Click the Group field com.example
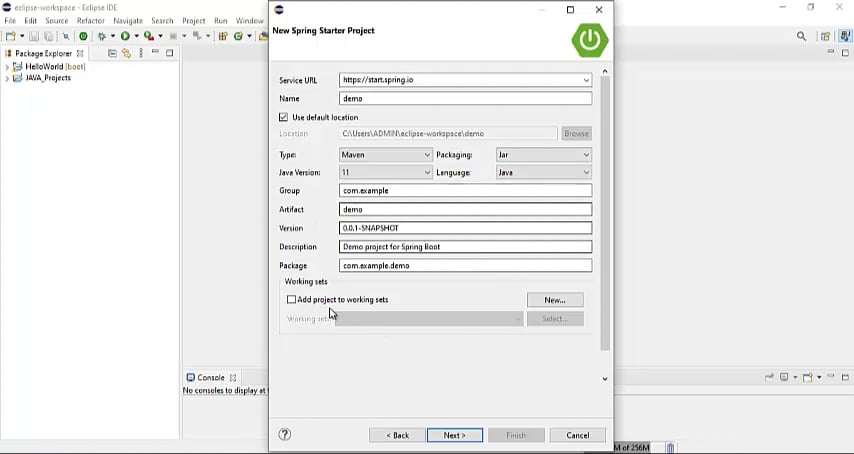Screen dimensions: 854x454 465,191
